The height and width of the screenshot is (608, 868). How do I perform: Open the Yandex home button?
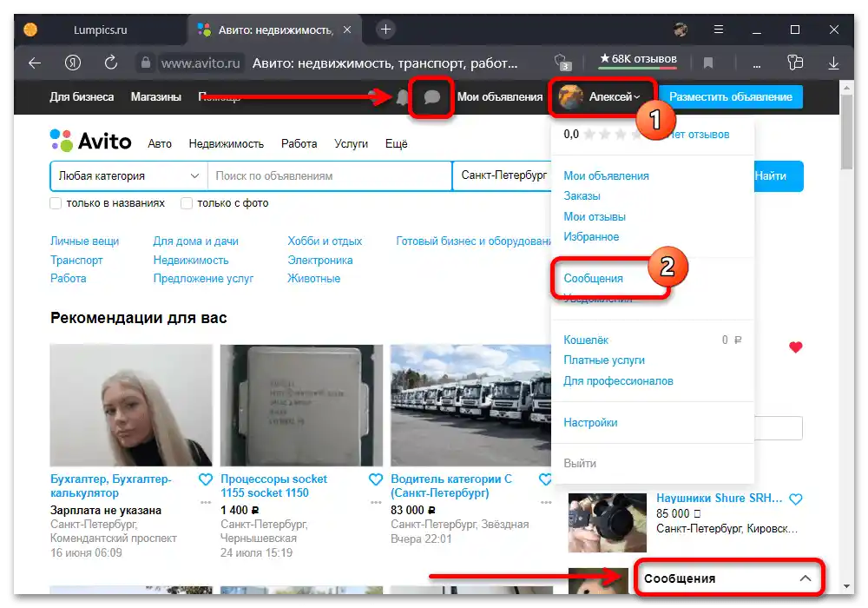pyautogui.click(x=73, y=63)
